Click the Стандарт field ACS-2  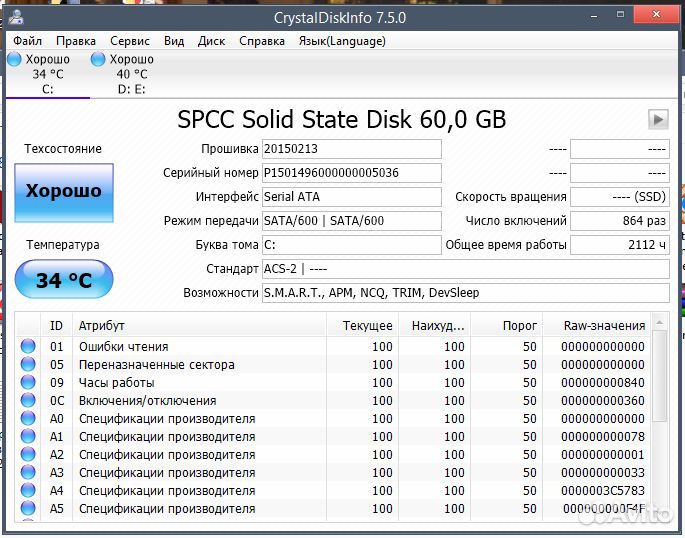(466, 269)
